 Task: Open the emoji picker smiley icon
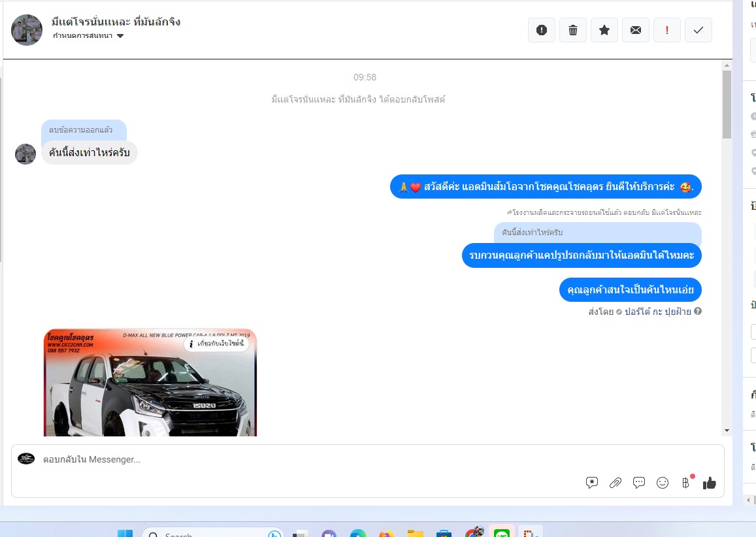coord(663,483)
